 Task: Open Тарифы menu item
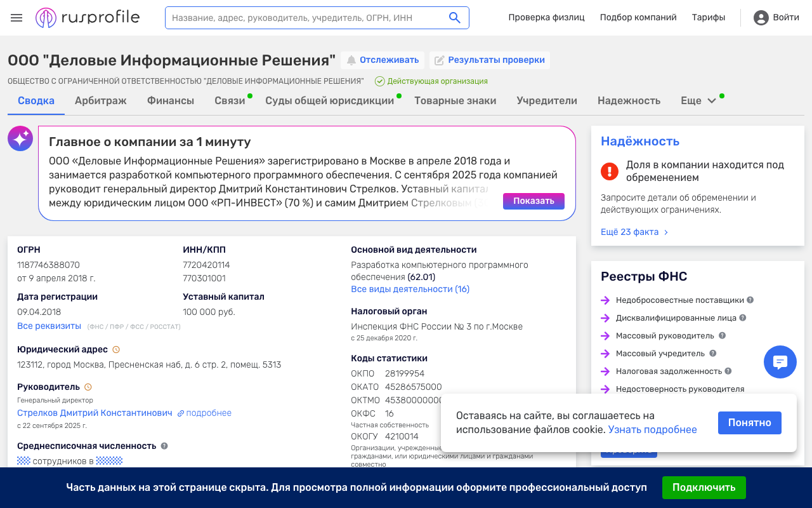tap(709, 18)
